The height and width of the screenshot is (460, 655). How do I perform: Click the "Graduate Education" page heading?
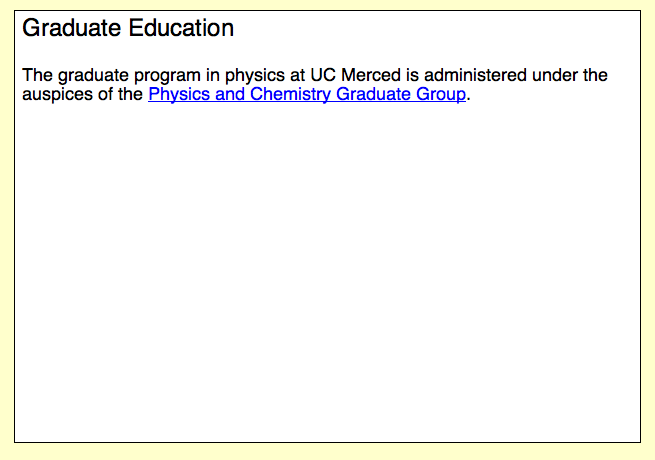pos(128,28)
